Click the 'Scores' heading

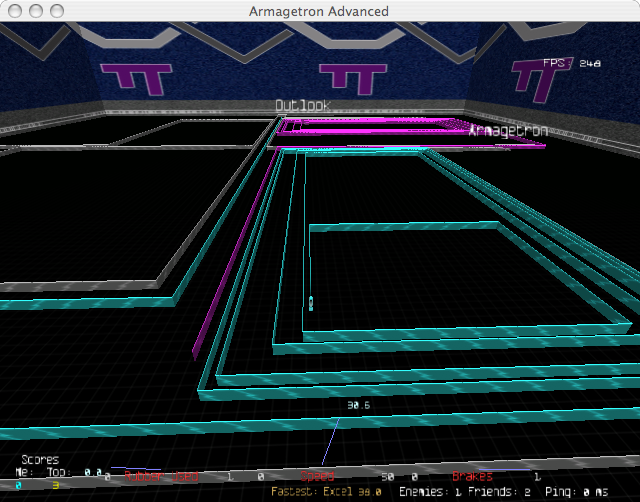[40, 460]
